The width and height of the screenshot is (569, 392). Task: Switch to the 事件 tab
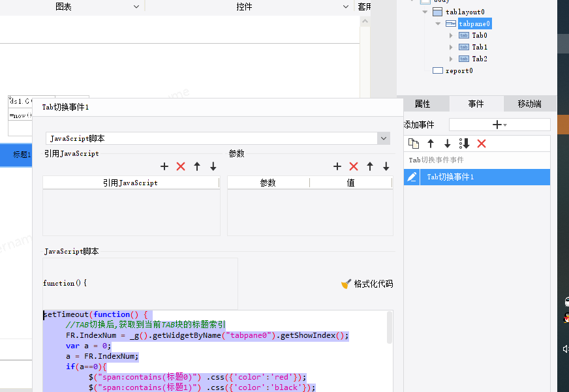point(476,104)
